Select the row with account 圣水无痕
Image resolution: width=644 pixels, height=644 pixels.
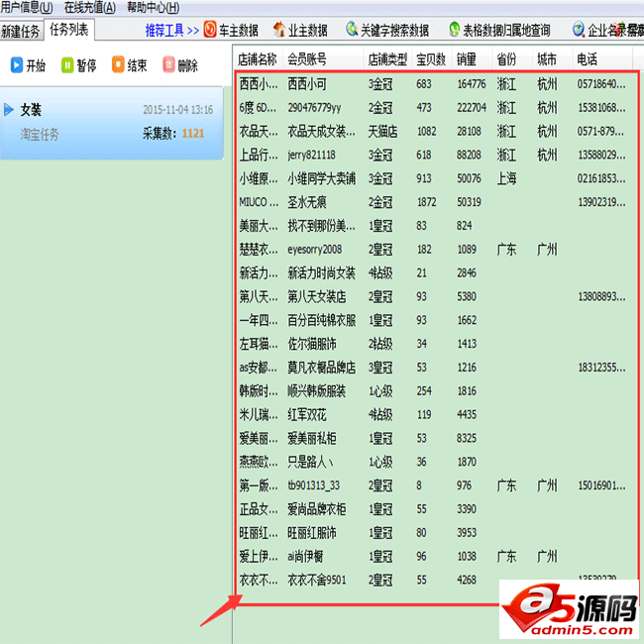tap(437, 202)
